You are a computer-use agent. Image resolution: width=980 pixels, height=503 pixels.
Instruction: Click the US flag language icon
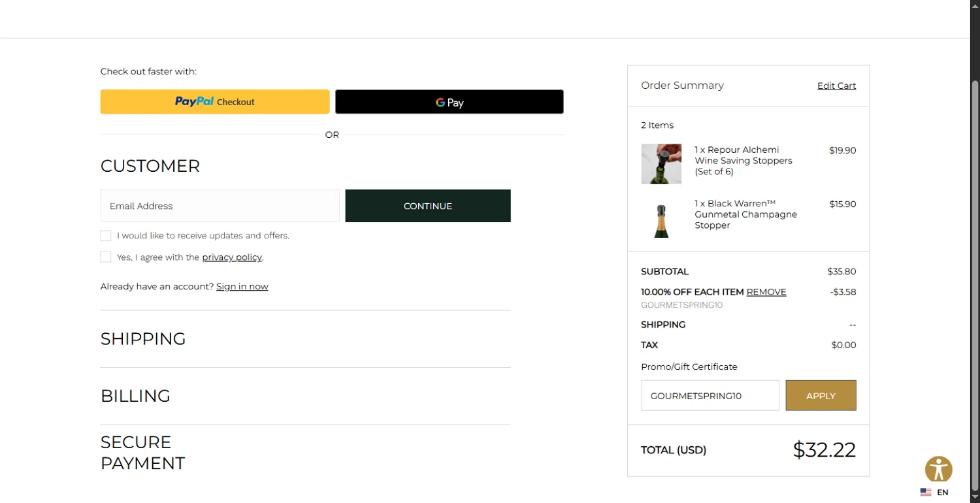click(926, 493)
